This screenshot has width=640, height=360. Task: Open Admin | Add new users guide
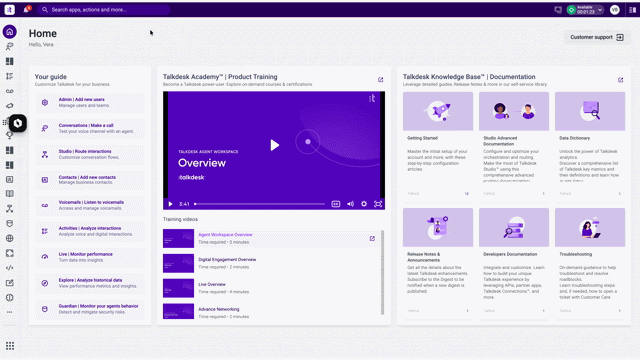click(x=90, y=102)
